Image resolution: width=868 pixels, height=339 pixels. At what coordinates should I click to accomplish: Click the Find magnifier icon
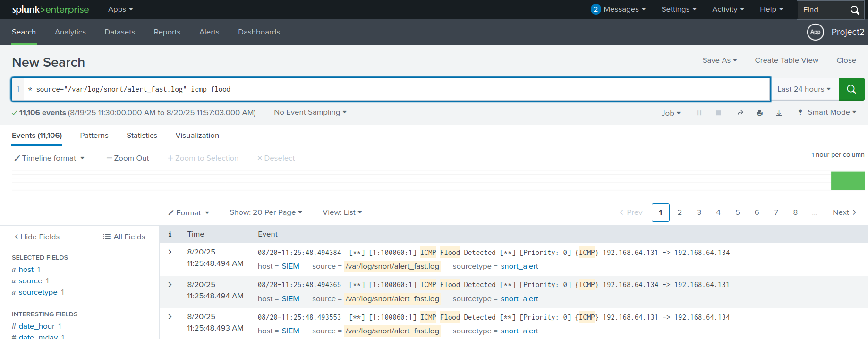[x=855, y=10]
